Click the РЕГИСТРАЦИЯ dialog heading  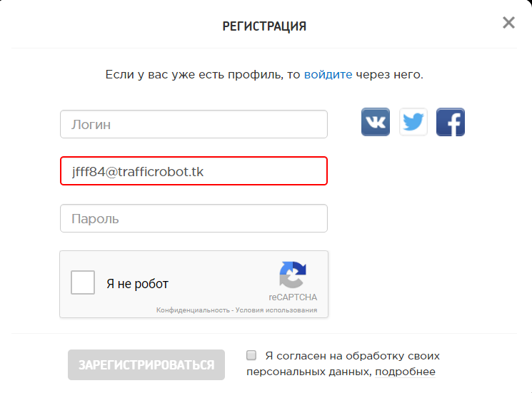[264, 26]
